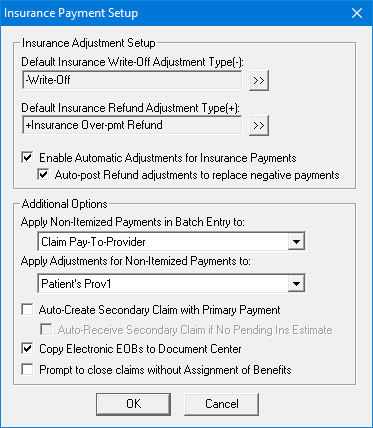Click the grayed Auto-Receive Secondary Claim checkbox
The height and width of the screenshot is (428, 373).
coord(46,330)
